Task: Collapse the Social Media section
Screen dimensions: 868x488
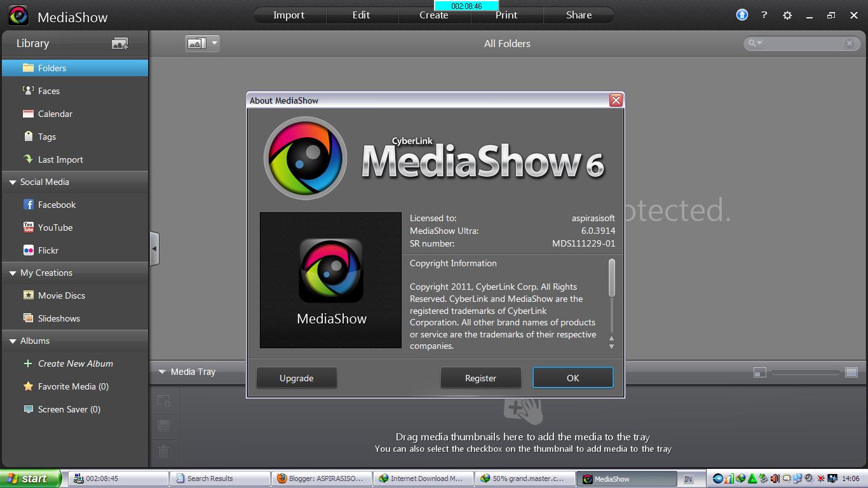Action: 12,182
